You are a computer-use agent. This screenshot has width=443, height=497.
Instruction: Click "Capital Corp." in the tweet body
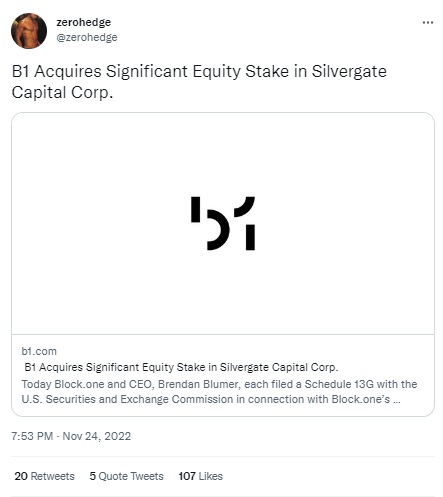[x=62, y=92]
